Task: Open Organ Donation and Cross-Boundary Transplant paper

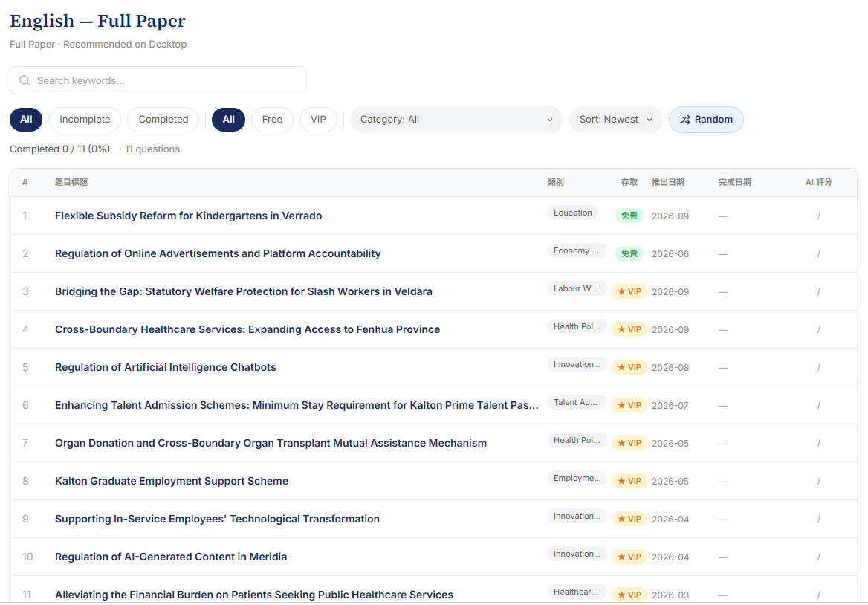Action: (271, 444)
